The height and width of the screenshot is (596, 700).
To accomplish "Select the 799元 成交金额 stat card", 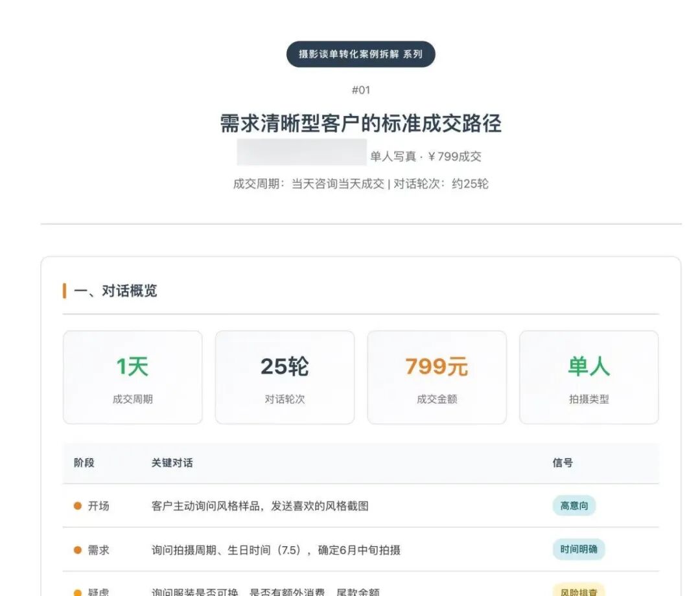I will 437,378.
